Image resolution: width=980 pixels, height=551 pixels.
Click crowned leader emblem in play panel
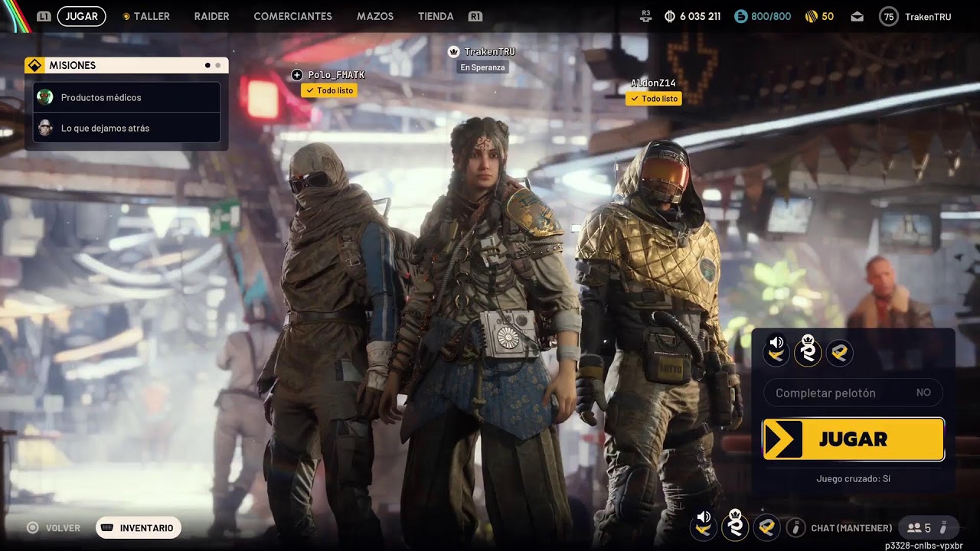[808, 352]
